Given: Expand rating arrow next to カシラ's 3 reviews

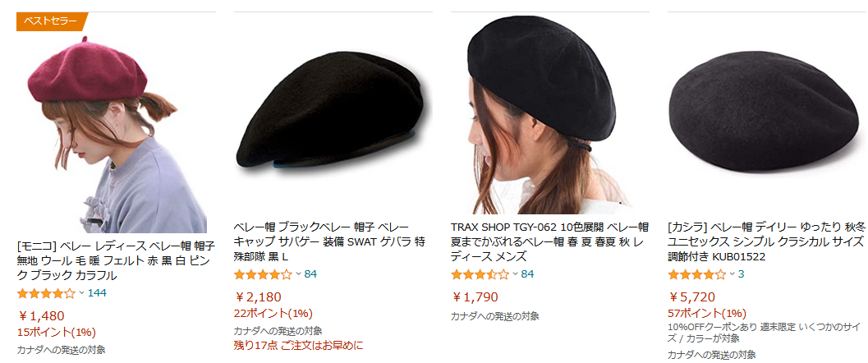Looking at the screenshot, I should tap(733, 274).
